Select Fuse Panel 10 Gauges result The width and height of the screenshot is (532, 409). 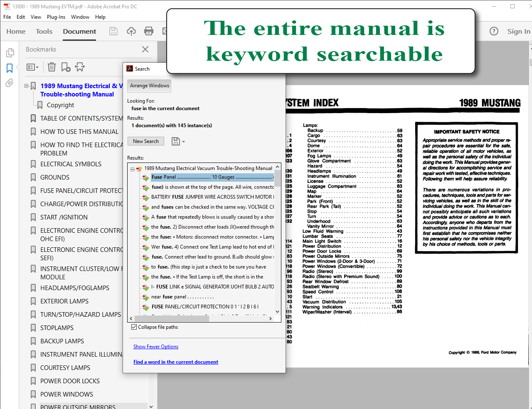(x=212, y=177)
